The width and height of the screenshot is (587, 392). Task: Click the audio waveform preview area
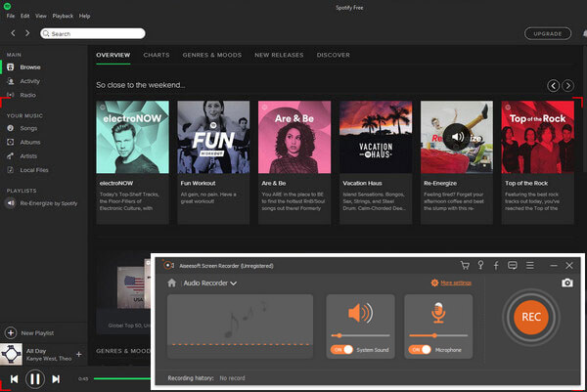coord(240,327)
